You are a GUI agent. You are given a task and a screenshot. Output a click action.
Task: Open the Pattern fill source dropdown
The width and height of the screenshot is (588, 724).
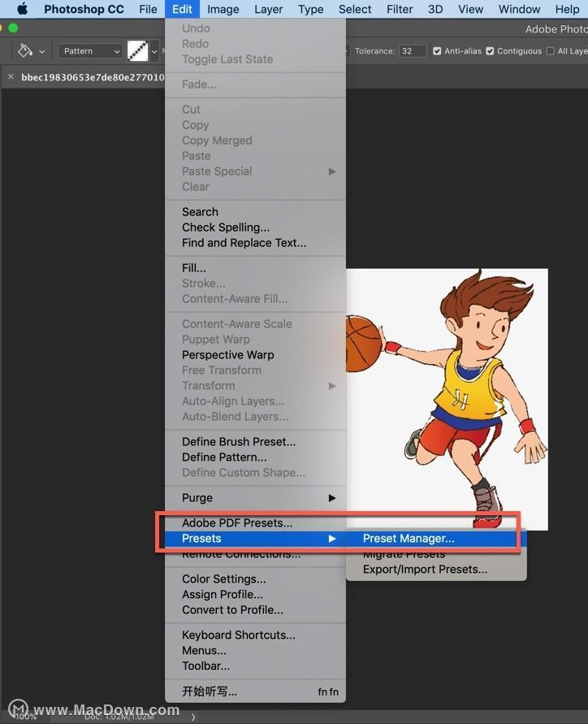[x=90, y=51]
